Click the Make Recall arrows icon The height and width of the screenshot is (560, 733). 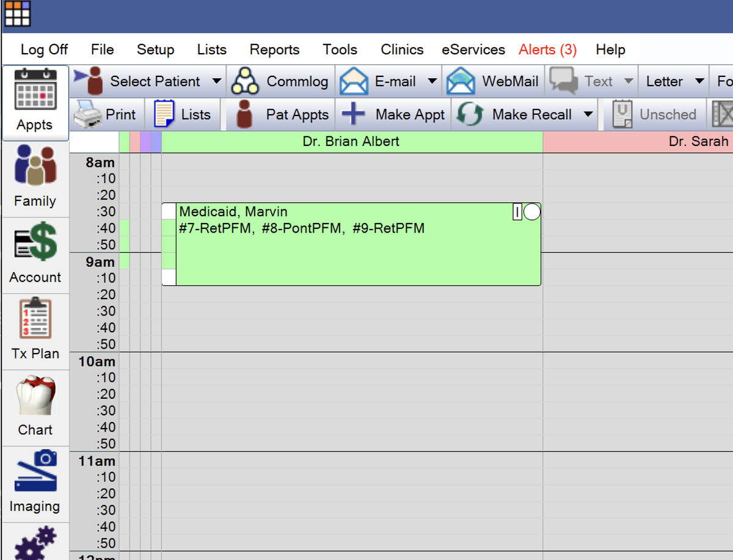(470, 114)
